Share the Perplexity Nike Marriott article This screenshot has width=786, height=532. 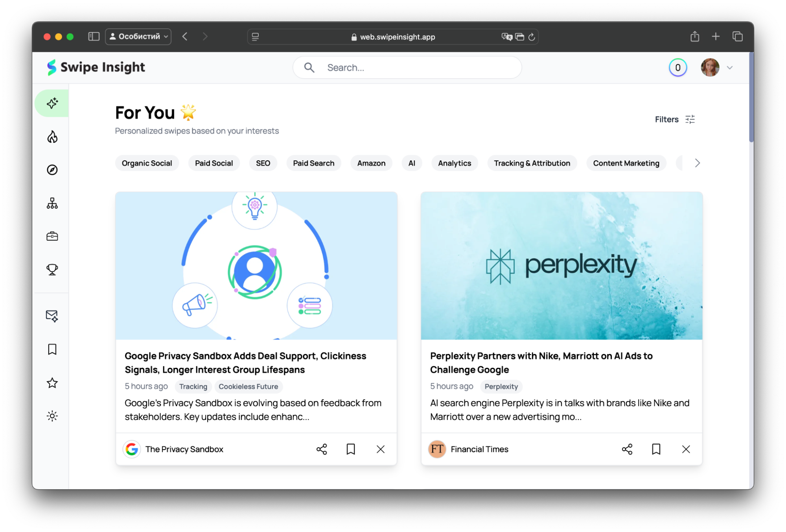click(x=628, y=449)
